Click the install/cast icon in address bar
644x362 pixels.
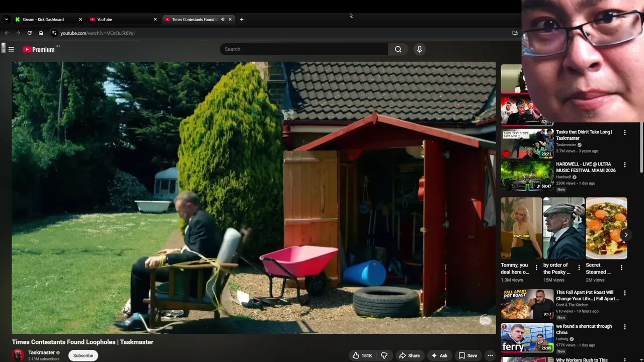click(x=515, y=33)
